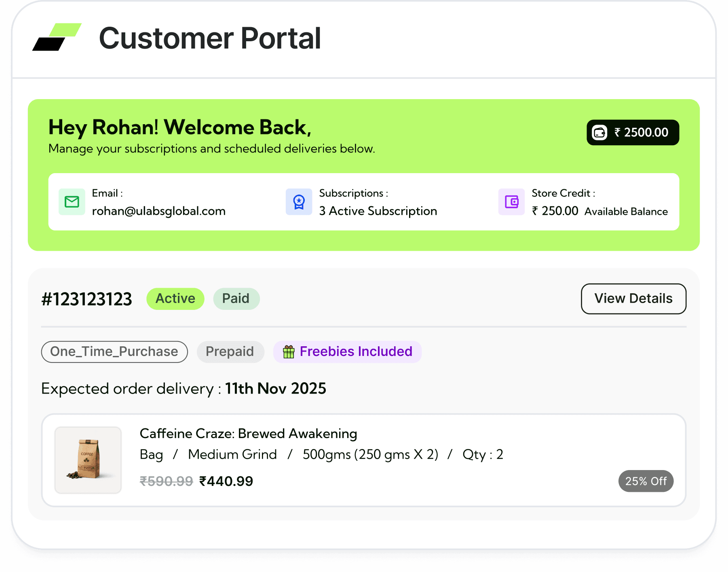Viewport: 728px width, 572px height.
Task: Open View Details for order #123123123
Action: (633, 299)
